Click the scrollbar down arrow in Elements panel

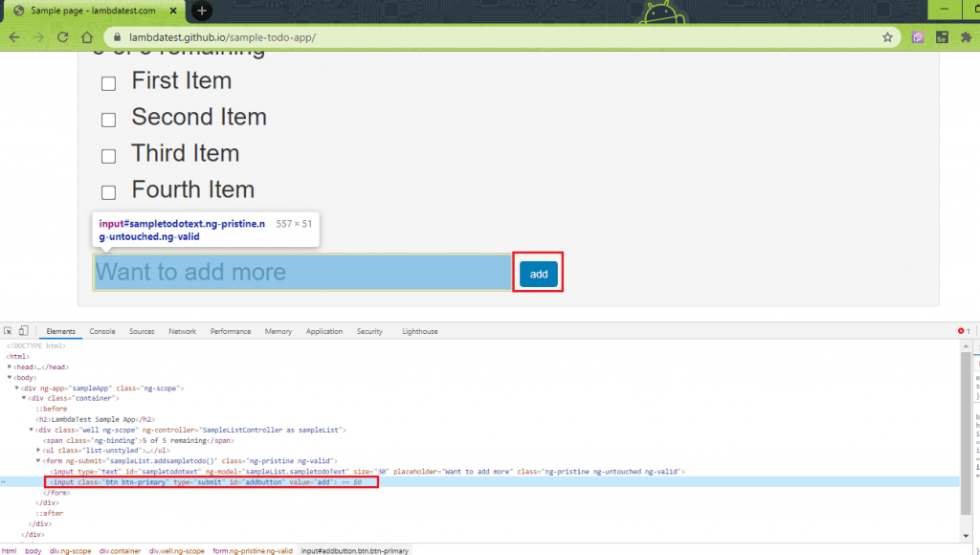(966, 536)
